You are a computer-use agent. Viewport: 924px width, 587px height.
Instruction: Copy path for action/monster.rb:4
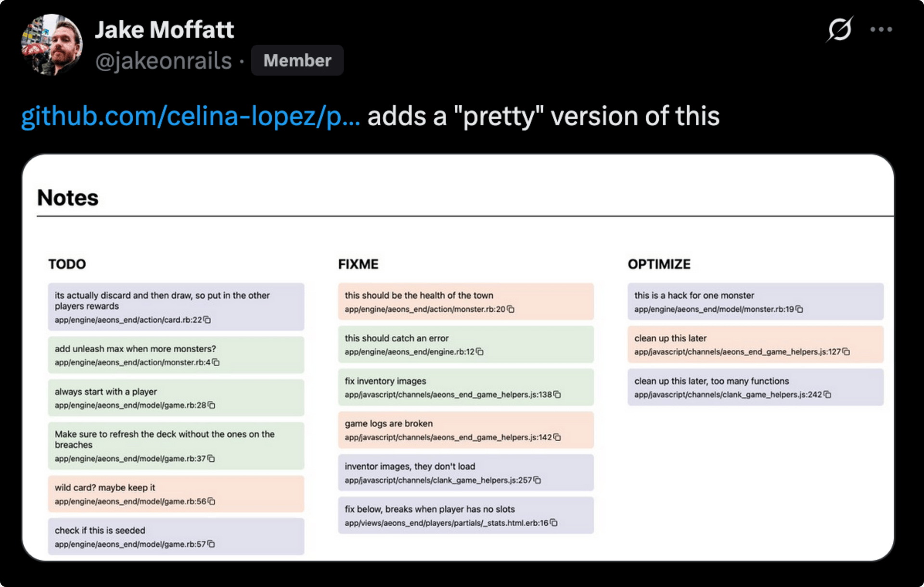[216, 362]
